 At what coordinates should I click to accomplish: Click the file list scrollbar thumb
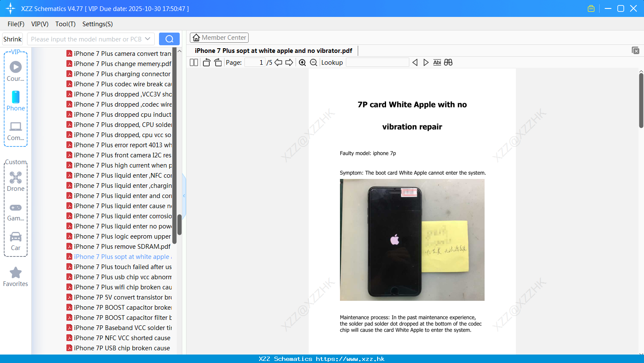coord(179,225)
